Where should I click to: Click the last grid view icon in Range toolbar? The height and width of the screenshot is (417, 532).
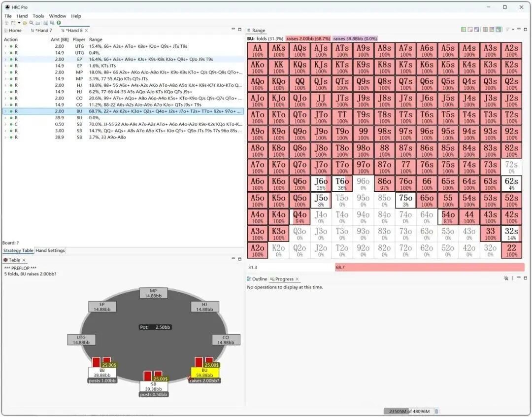click(499, 30)
